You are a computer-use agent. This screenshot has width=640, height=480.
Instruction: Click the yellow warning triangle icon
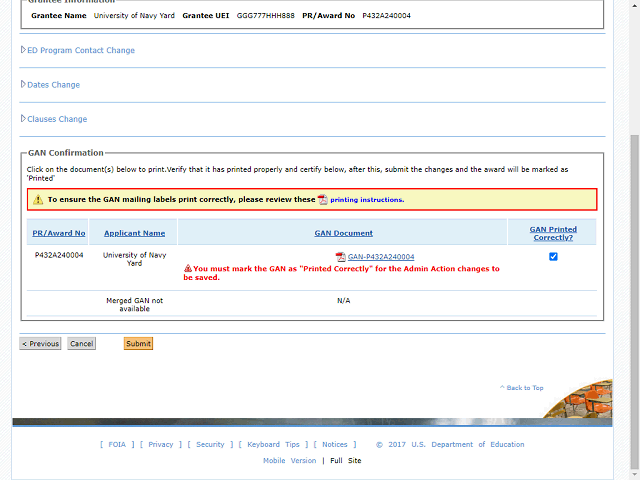point(38,200)
